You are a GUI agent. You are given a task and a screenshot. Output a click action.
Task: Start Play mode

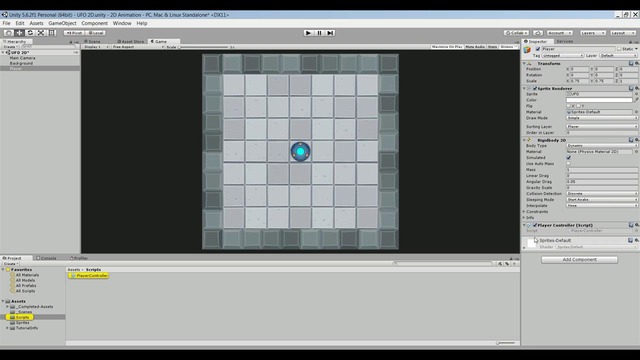(x=309, y=33)
